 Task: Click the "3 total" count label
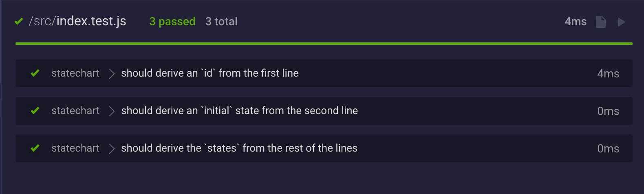[x=221, y=22]
